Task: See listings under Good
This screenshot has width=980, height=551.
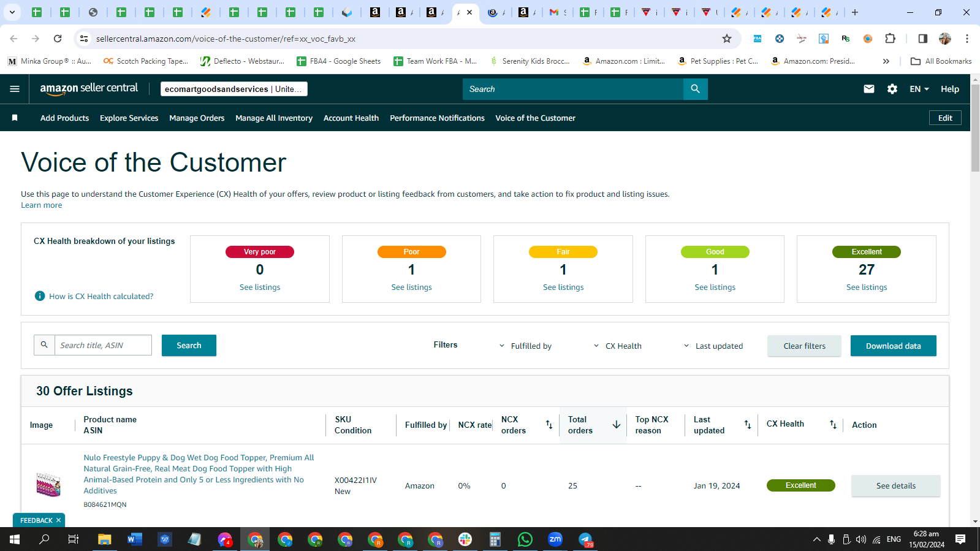Action: 715,287
